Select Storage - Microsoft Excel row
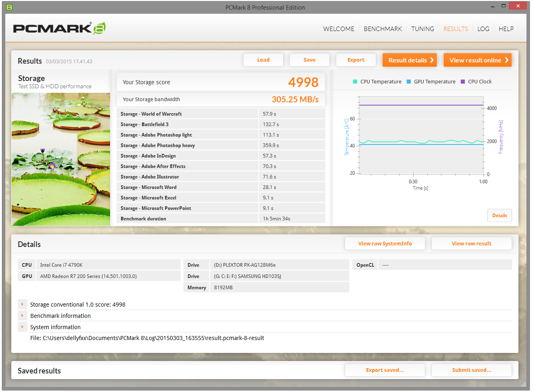This screenshot has height=392, width=533. pyautogui.click(x=221, y=198)
